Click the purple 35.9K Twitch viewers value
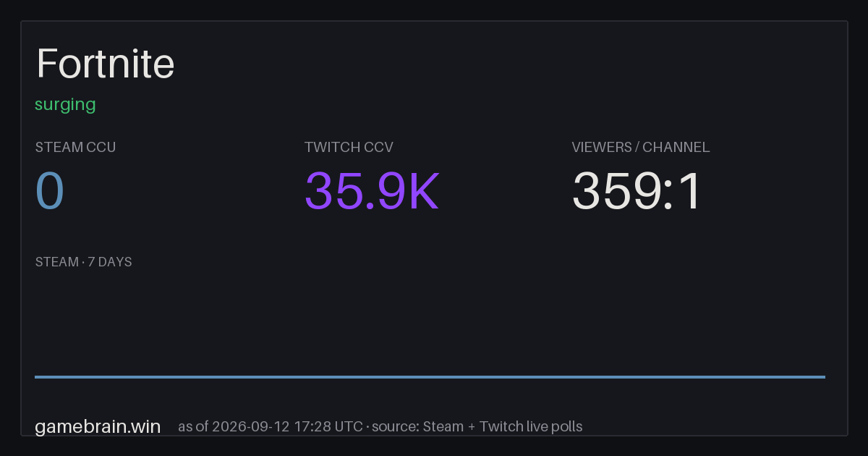Screen dimensions: 868x456 (372, 191)
